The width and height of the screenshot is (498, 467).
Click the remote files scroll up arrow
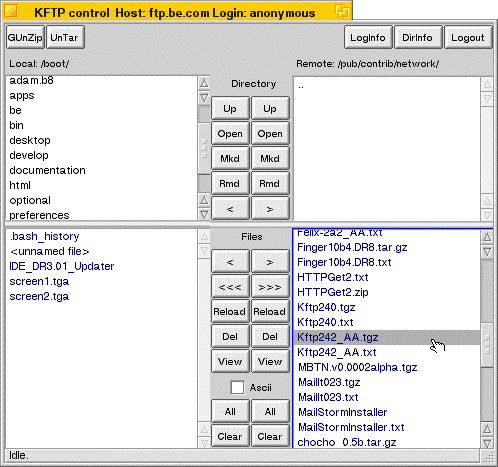tap(487, 237)
